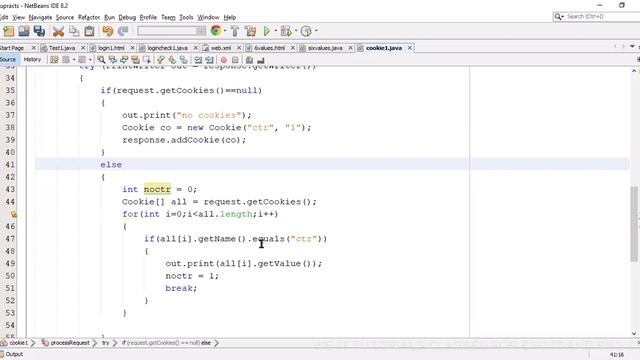Jump to last edit location icon
This screenshot has width=640, height=360.
click(54, 60)
